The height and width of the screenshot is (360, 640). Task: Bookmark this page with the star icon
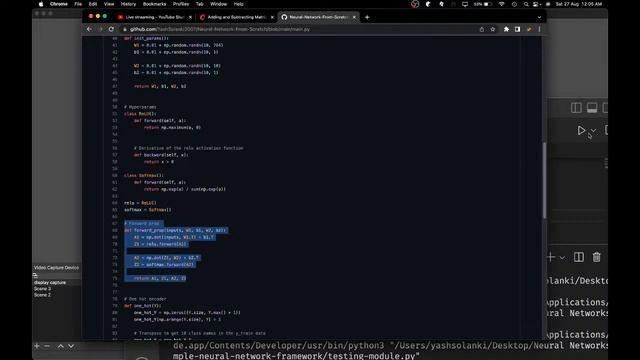(x=493, y=29)
